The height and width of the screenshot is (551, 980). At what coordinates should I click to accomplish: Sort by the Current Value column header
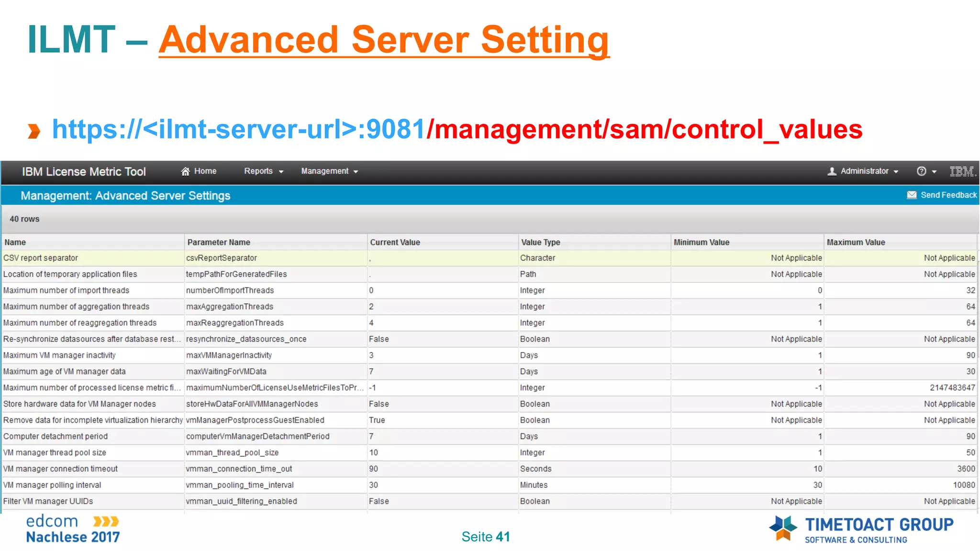[443, 242]
